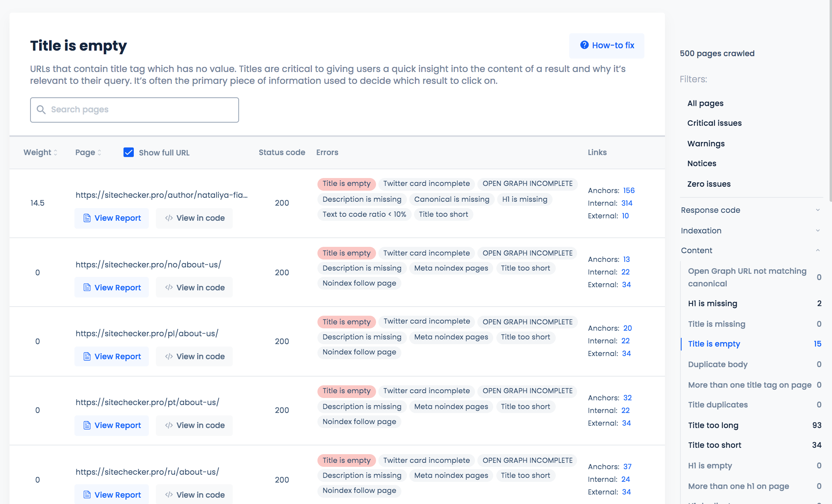Click the View in code brackets icon for pt/about-us
Image resolution: width=832 pixels, height=504 pixels.
pos(169,425)
